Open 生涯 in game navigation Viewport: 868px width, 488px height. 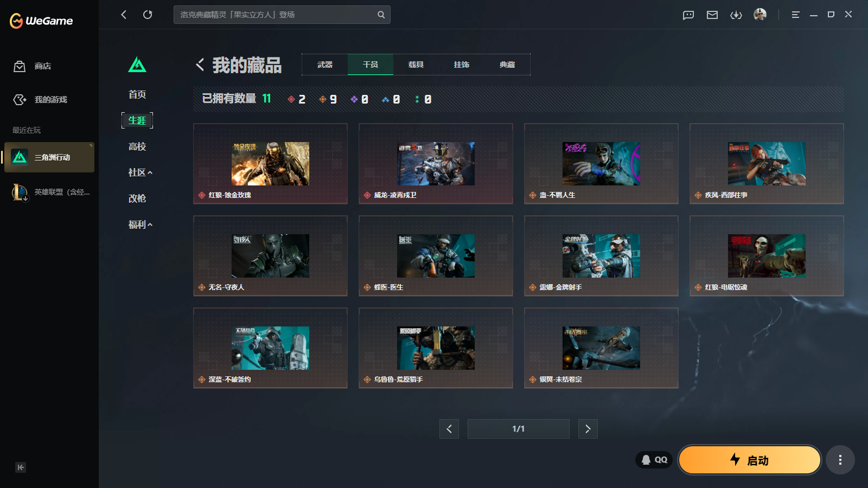pyautogui.click(x=137, y=120)
